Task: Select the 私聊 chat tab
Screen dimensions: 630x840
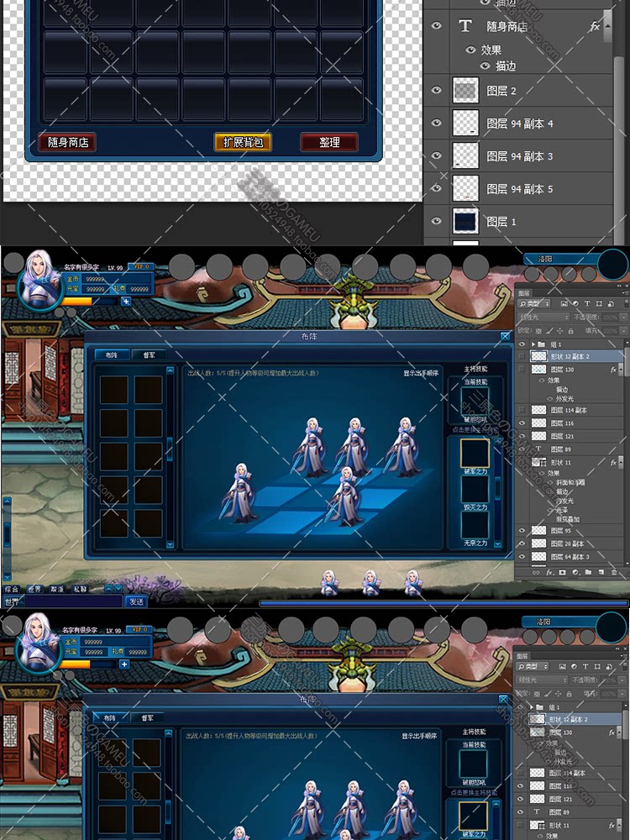Action: pyautogui.click(x=80, y=588)
